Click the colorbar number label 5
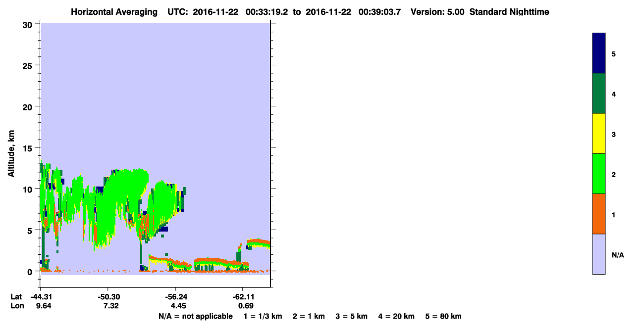644x330 pixels. tap(614, 54)
